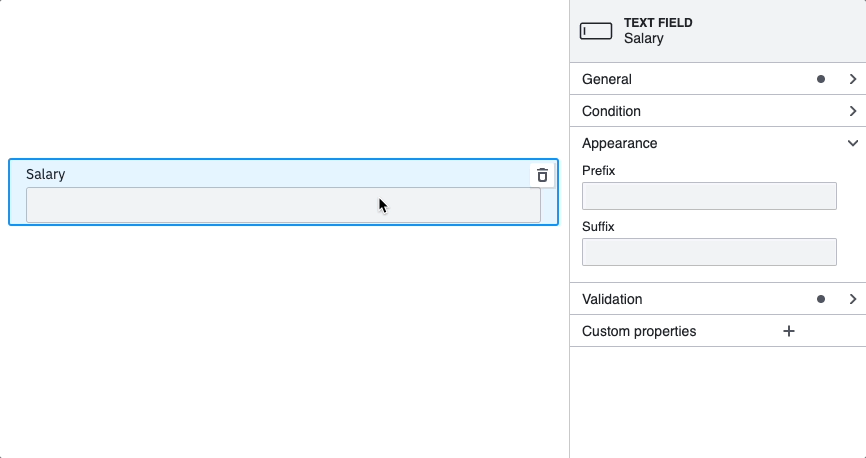866x458 pixels.
Task: Expand Validation section using its chevron
Action: [x=852, y=299]
